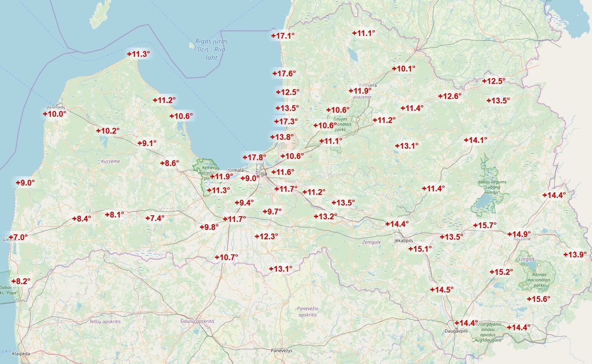Click the Panevėžys city name
Image resolution: width=592 pixels, height=364 pixels.
(282, 351)
